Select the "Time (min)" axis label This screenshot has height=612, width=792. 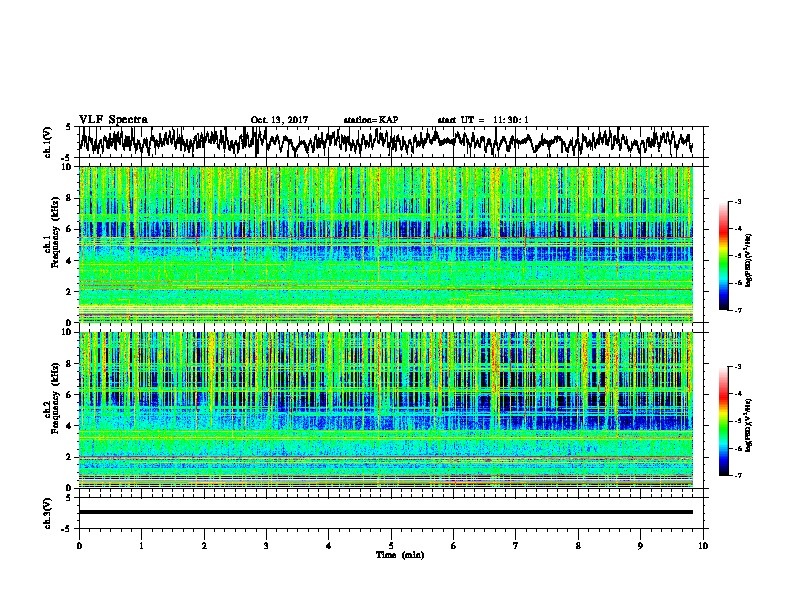400,555
